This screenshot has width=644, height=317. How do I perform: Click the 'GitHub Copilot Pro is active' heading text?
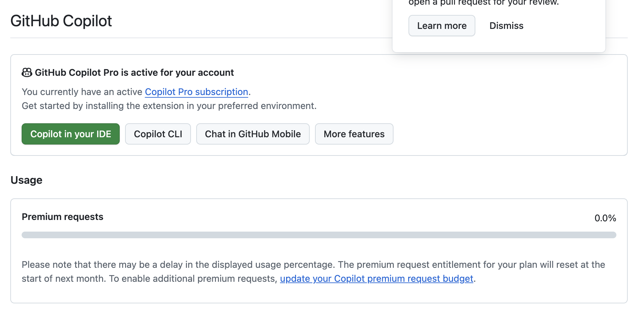(x=134, y=72)
